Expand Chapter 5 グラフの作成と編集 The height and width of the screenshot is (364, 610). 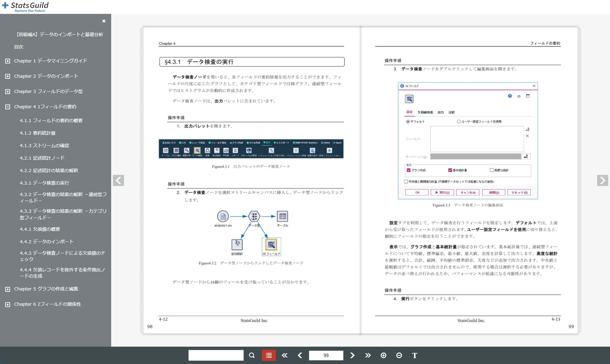tap(7, 289)
